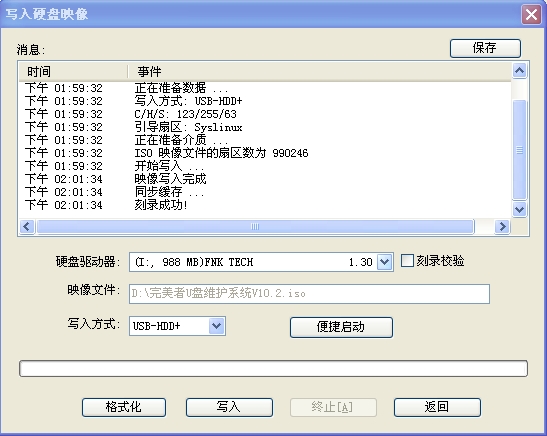The width and height of the screenshot is (547, 436).
Task: Click the 返回 button
Action: pos(437,407)
